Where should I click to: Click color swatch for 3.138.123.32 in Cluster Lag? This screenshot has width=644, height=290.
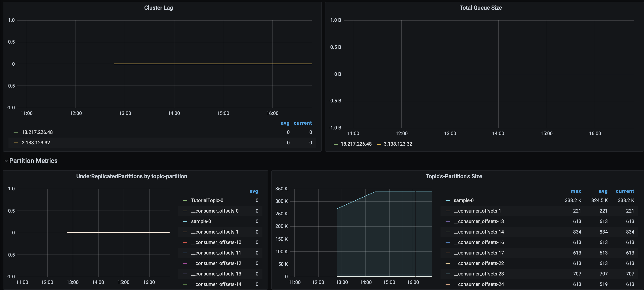pos(16,143)
